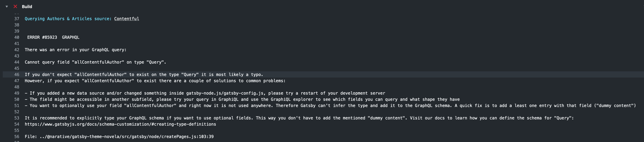
Task: Select line number 51
Action: point(17,106)
